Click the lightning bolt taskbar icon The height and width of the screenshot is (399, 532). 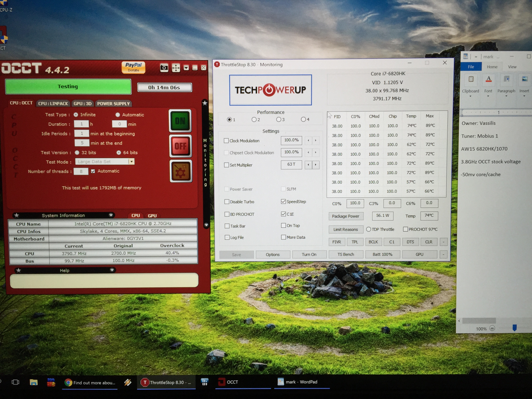coord(128,382)
